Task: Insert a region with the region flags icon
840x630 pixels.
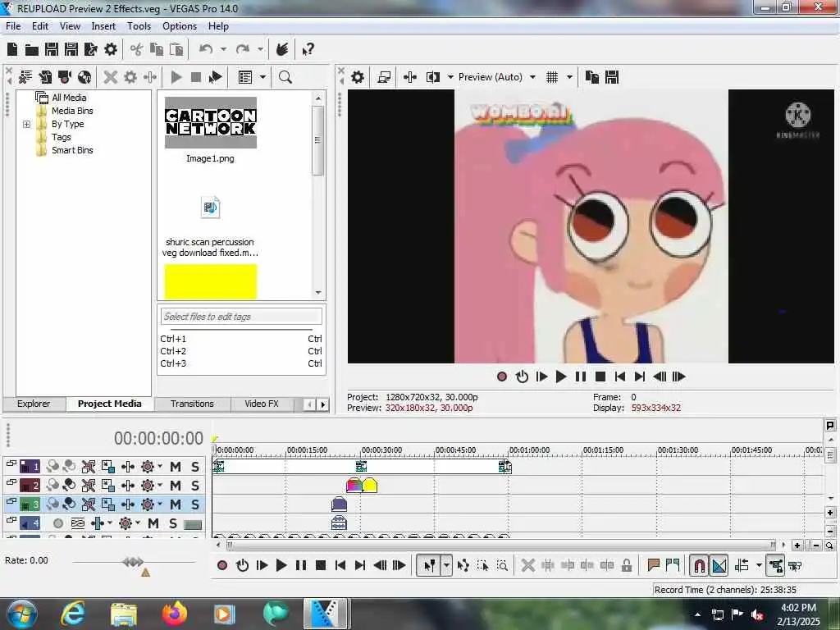Action: [x=673, y=565]
